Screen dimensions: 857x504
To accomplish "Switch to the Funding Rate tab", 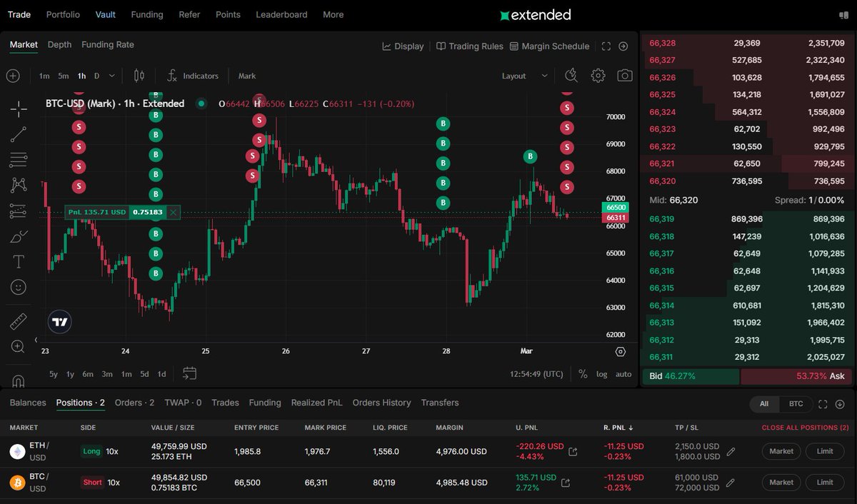I will (x=108, y=44).
